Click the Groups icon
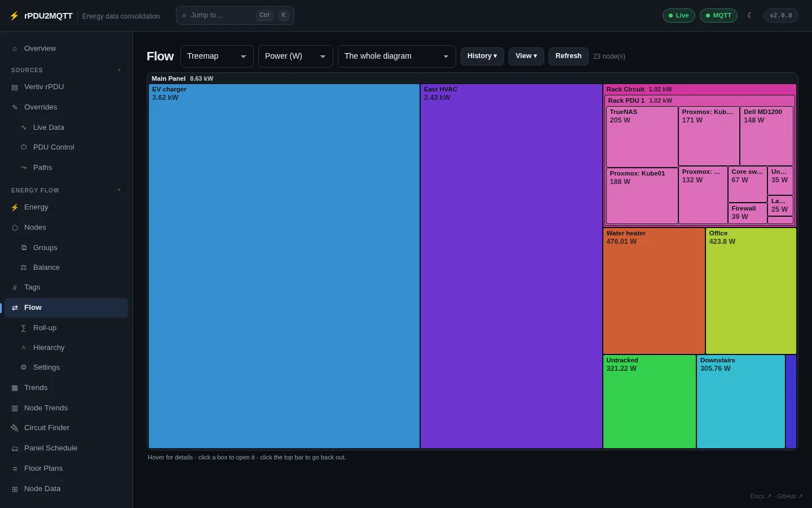The width and height of the screenshot is (812, 508). pyautogui.click(x=24, y=248)
